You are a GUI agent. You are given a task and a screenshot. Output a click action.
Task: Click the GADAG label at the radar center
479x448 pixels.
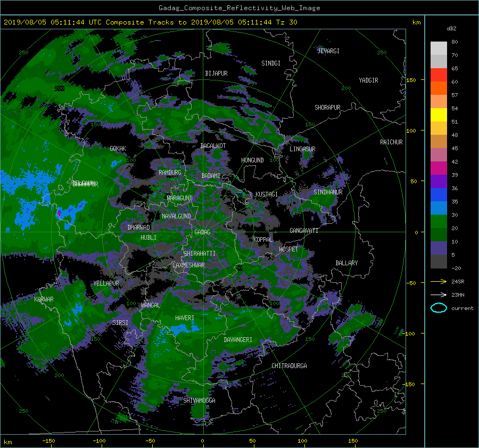[202, 232]
